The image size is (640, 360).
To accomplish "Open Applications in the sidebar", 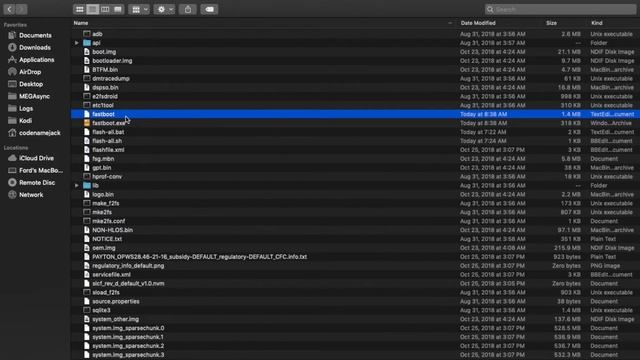I will tap(31, 60).
